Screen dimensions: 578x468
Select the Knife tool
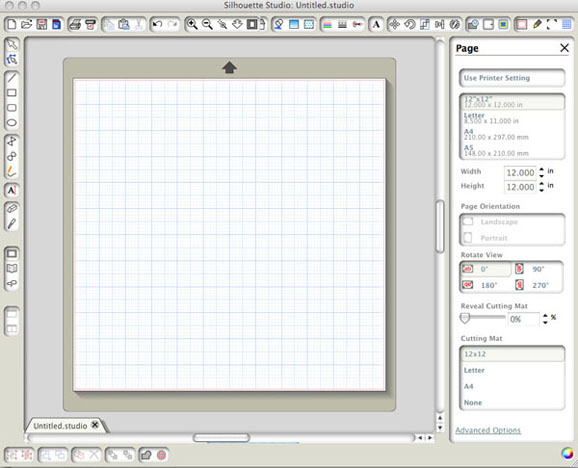pos(12,224)
